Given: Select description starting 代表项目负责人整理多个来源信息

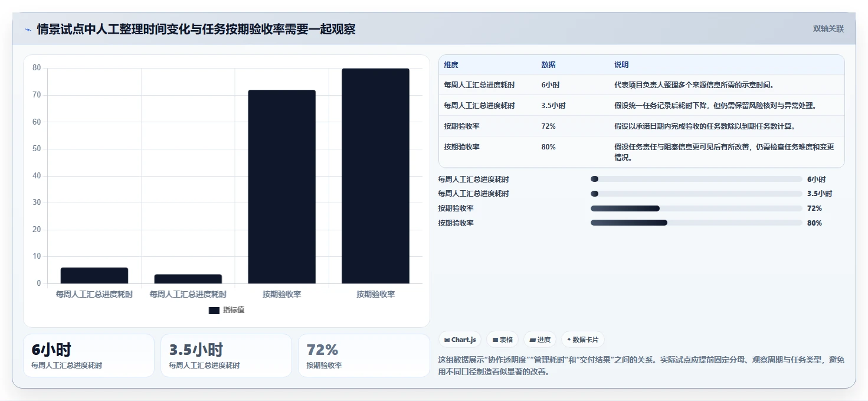Looking at the screenshot, I should [x=694, y=85].
